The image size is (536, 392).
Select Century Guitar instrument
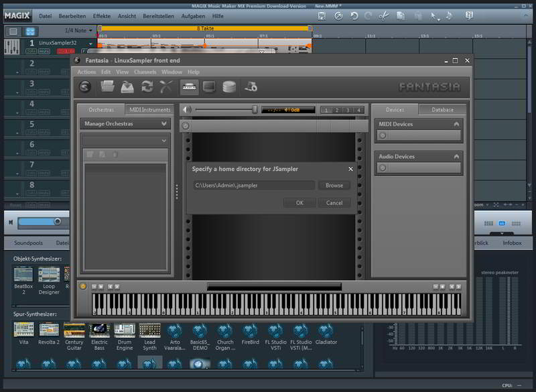tap(74, 330)
